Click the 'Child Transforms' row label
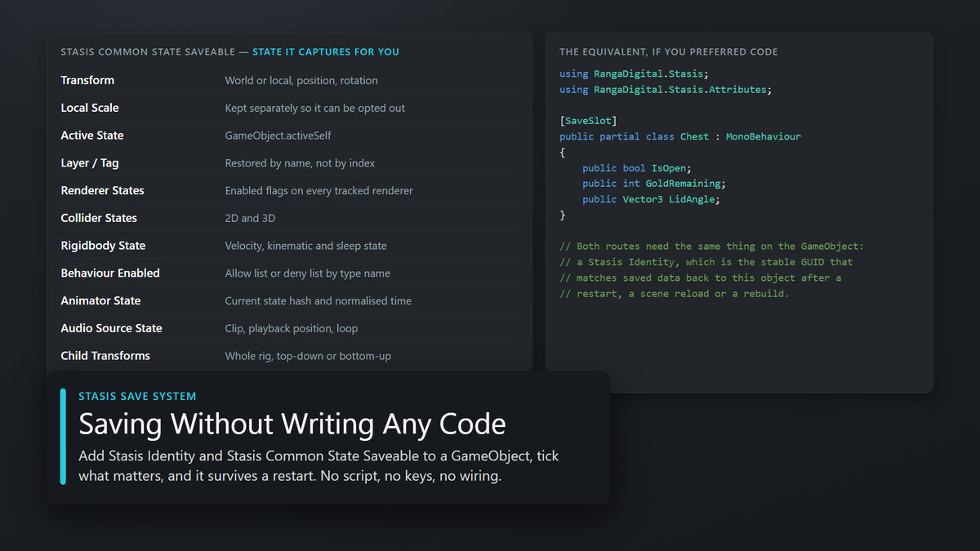This screenshot has height=551, width=980. (x=105, y=356)
